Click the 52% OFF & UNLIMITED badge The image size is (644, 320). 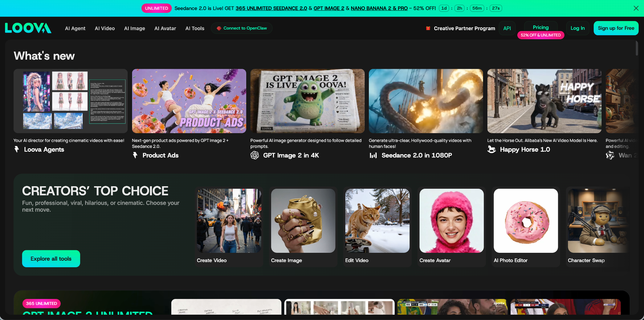coord(541,35)
